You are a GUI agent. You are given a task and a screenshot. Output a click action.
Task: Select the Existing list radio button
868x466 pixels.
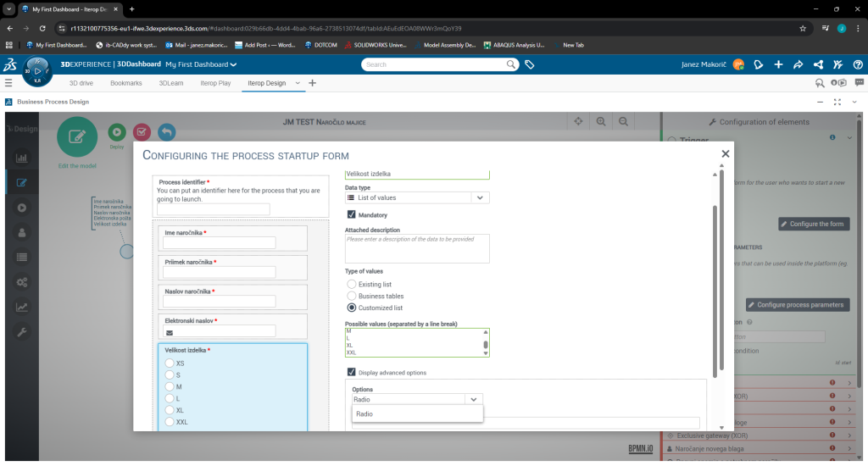click(352, 285)
